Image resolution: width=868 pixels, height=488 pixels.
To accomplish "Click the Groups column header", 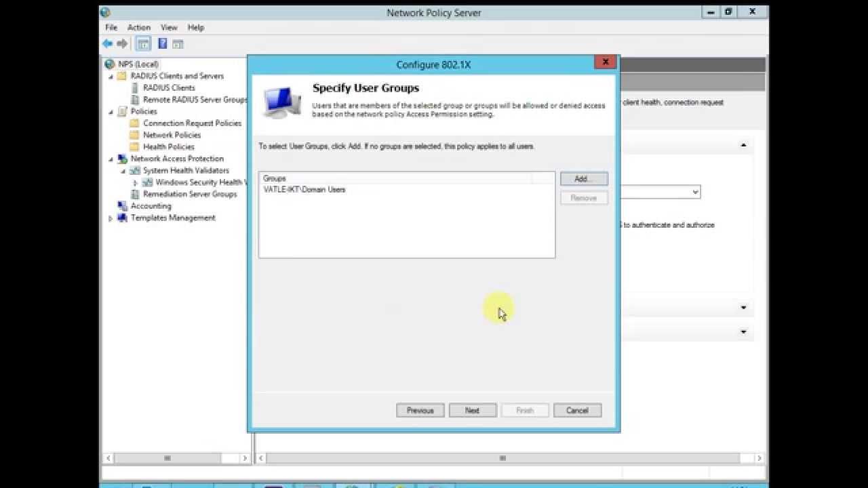I will [395, 178].
